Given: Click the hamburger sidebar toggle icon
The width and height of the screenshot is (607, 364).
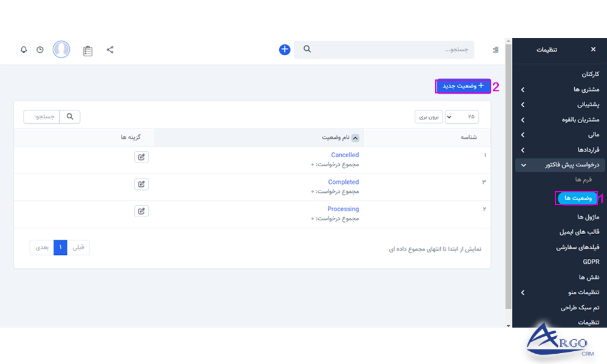Looking at the screenshot, I should click(x=495, y=49).
